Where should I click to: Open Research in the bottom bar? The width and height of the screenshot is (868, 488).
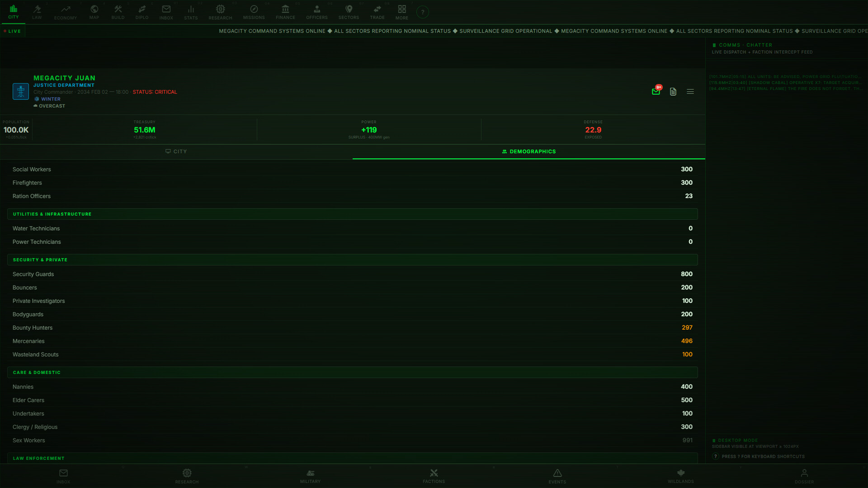(187, 476)
